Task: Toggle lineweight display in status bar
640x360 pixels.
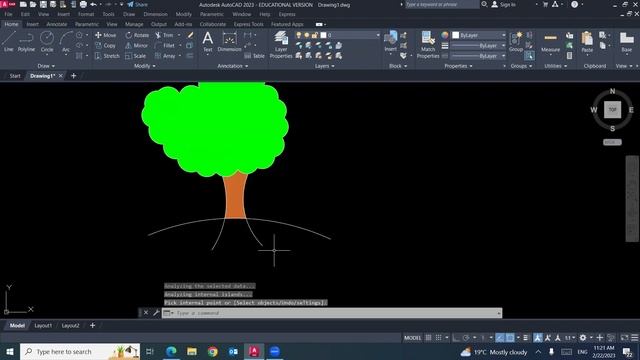Action: [x=526, y=338]
